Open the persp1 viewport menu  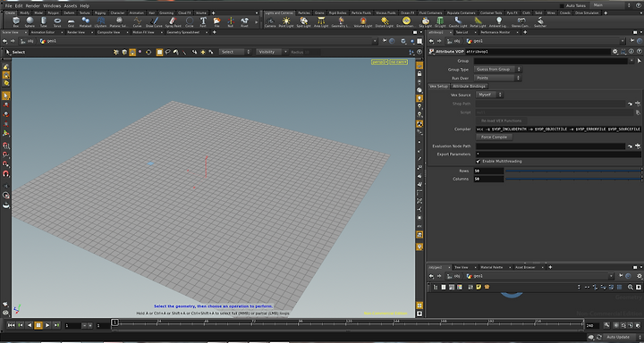[x=379, y=62]
